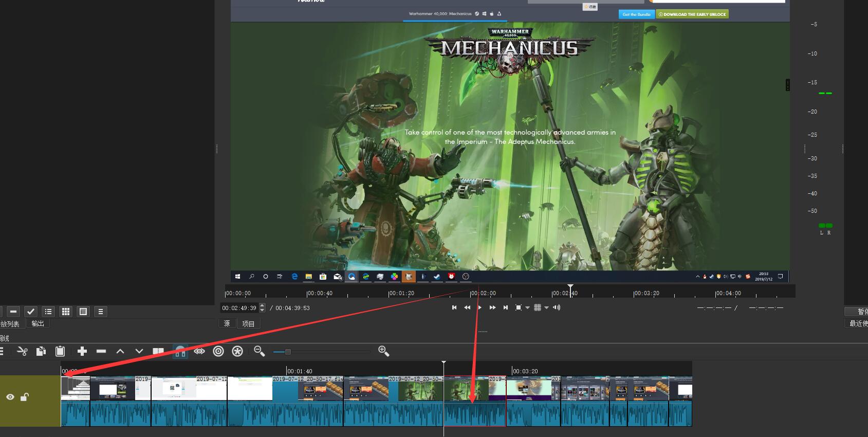This screenshot has width=868, height=437.
Task: Toggle the ripple target icon
Action: (x=218, y=351)
